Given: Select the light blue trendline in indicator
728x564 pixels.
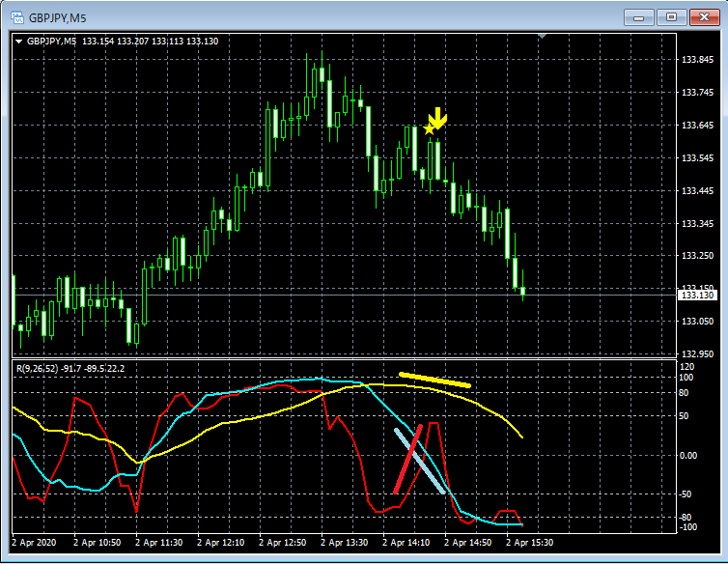Looking at the screenshot, I should pyautogui.click(x=420, y=461).
